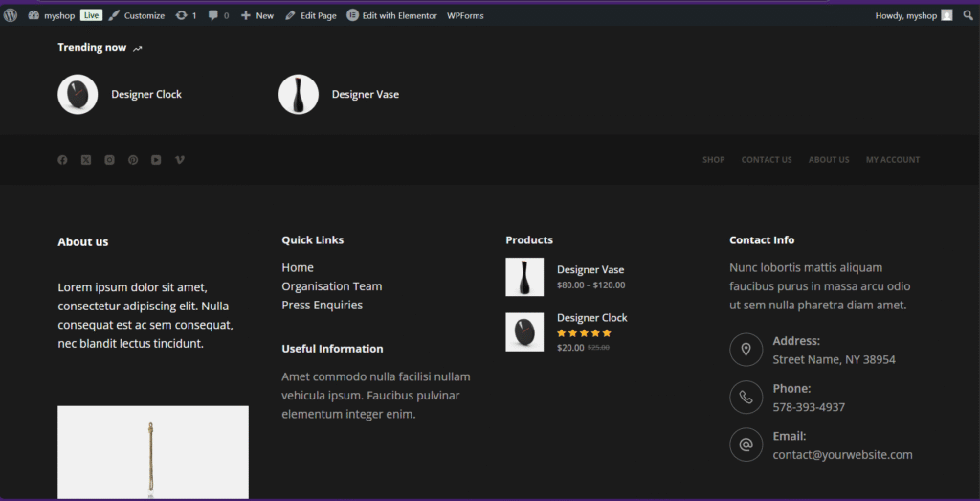Open the YouTube social icon

[x=156, y=160]
